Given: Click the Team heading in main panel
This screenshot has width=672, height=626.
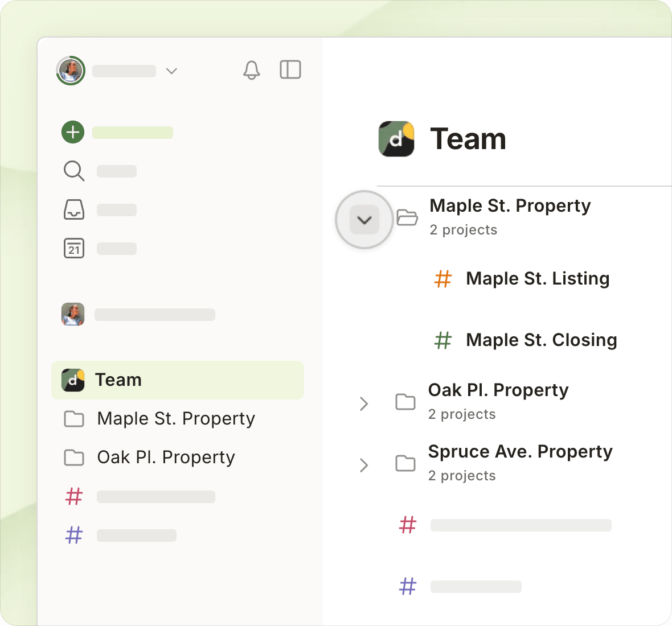Looking at the screenshot, I should 468,139.
